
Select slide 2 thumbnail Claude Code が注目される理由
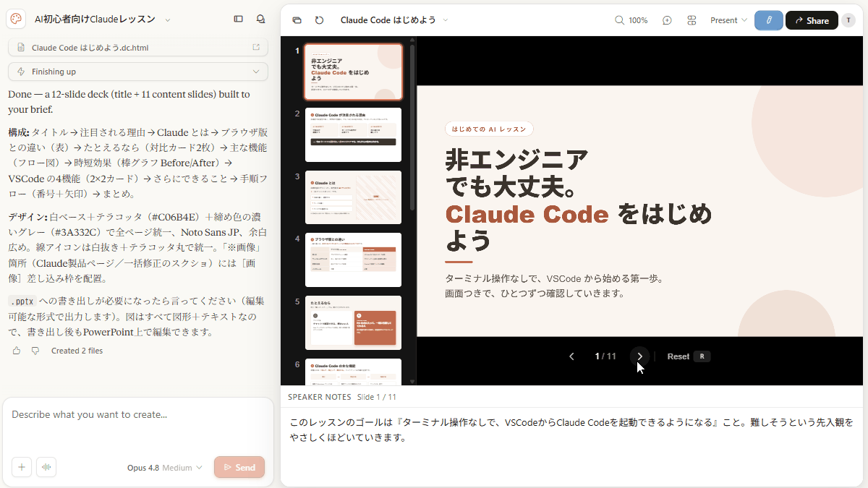tap(353, 134)
